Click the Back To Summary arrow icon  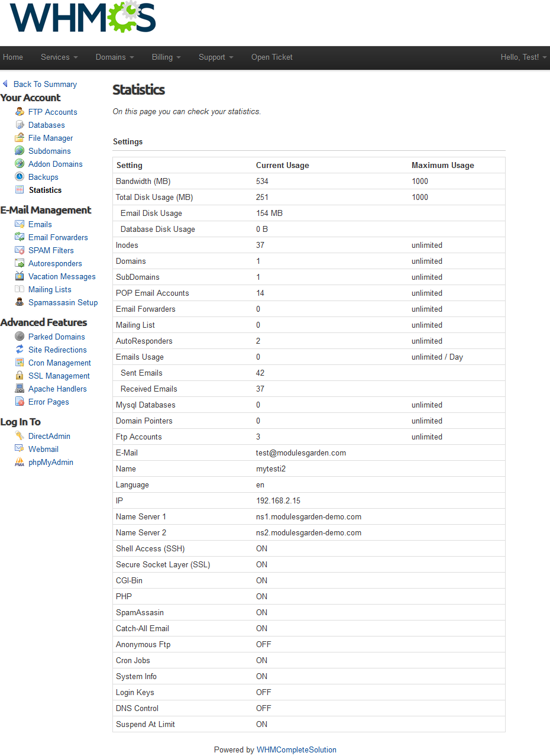[x=5, y=84]
